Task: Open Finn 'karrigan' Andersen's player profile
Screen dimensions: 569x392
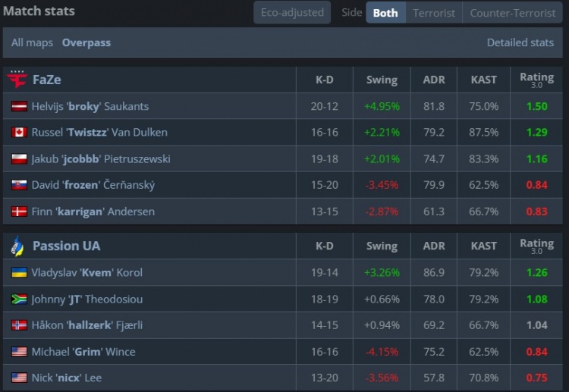Action: click(93, 212)
